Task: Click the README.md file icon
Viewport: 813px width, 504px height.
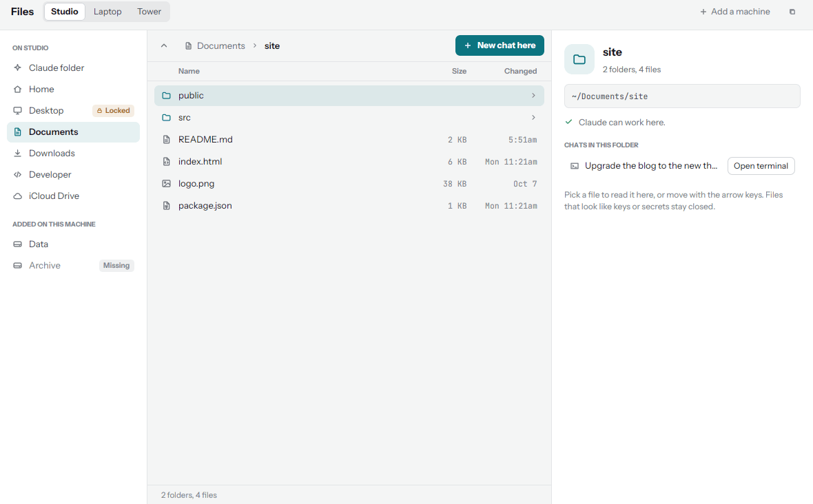Action: pyautogui.click(x=167, y=139)
